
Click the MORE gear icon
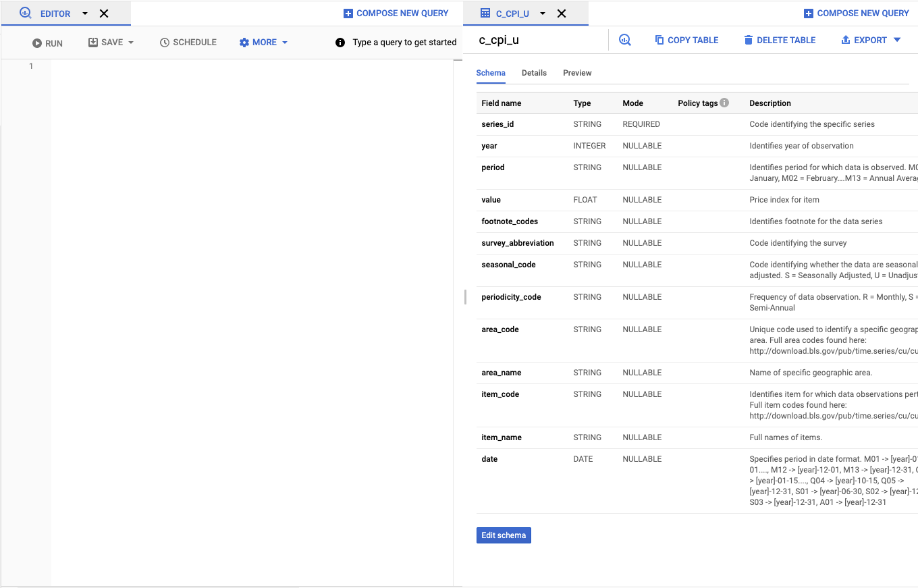point(243,42)
